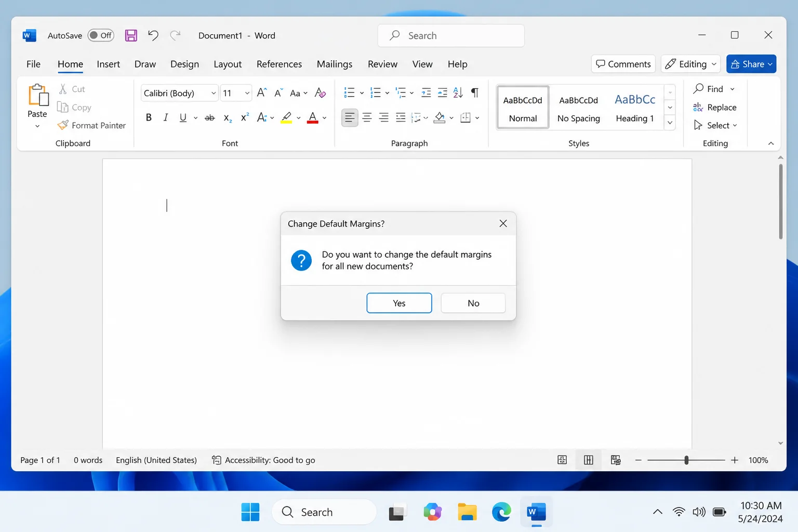Switch to the Design tab
Screen dimensions: 798x532
point(184,64)
